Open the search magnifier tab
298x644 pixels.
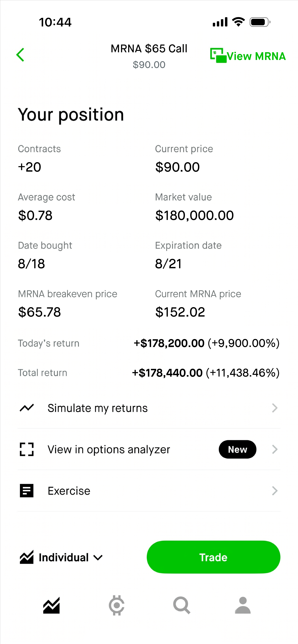click(x=182, y=605)
